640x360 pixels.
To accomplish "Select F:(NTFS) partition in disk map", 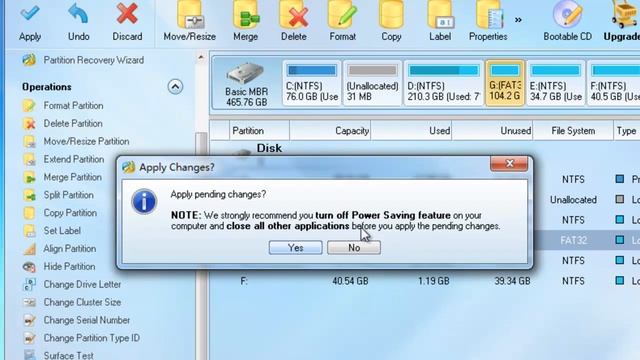I will click(x=613, y=83).
